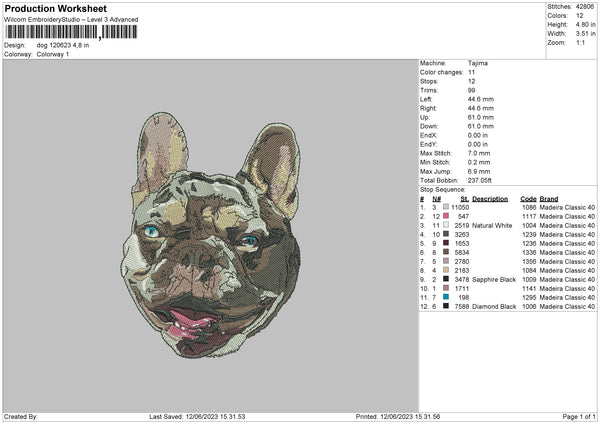This screenshot has width=600, height=424.
Task: Select the Natural White thread swatch
Action: click(446, 225)
